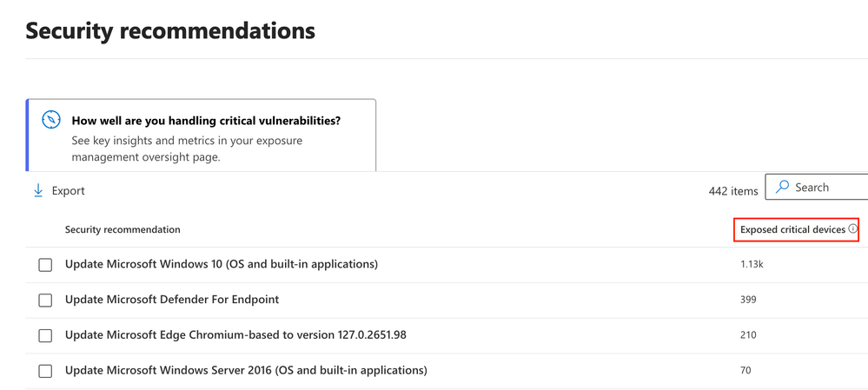Tick checkbox for Update Microsoft Windows 10
The width and height of the screenshot is (868, 390).
pos(45,265)
